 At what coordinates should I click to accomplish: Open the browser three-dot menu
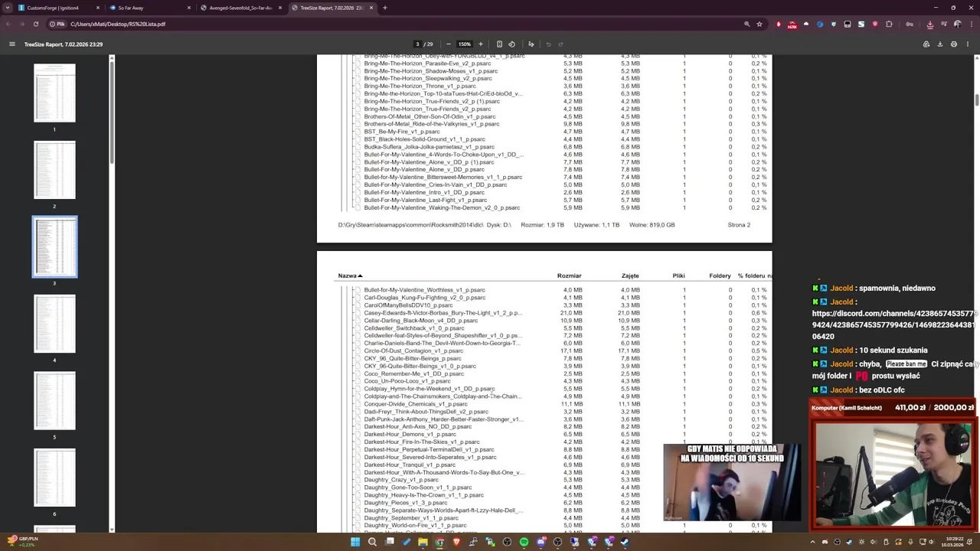pos(972,24)
